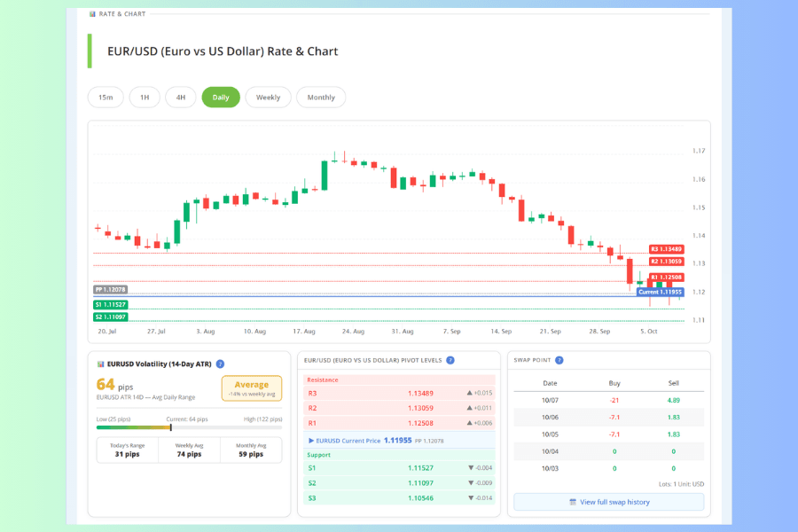Click the ATR volatility range bar marker

click(171, 427)
